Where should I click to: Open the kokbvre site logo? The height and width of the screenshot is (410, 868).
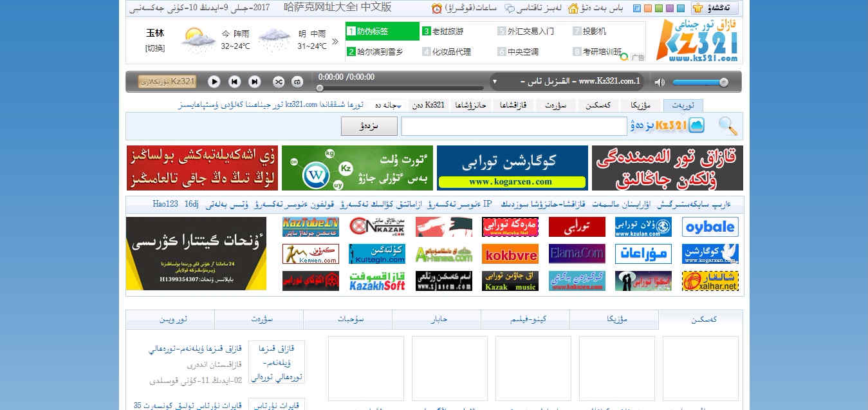[x=510, y=254]
